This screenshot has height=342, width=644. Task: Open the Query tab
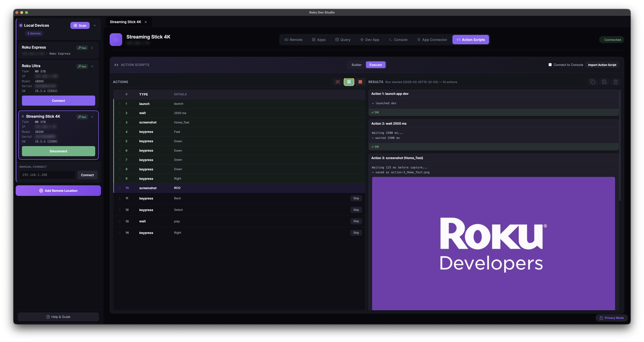[343, 40]
